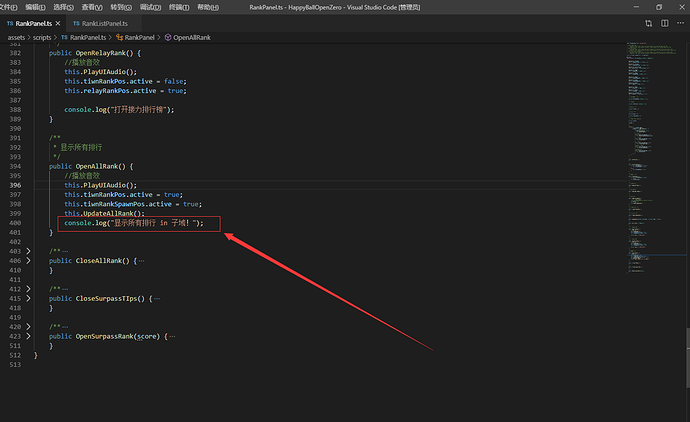
Task: Open the 终端(T) menu
Action: click(x=180, y=7)
